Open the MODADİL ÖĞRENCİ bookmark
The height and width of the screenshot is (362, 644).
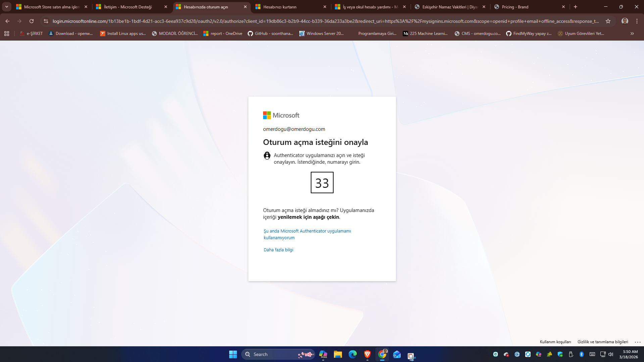tap(175, 34)
